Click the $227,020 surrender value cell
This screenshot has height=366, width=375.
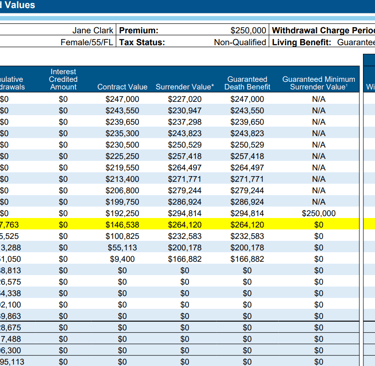[185, 99]
